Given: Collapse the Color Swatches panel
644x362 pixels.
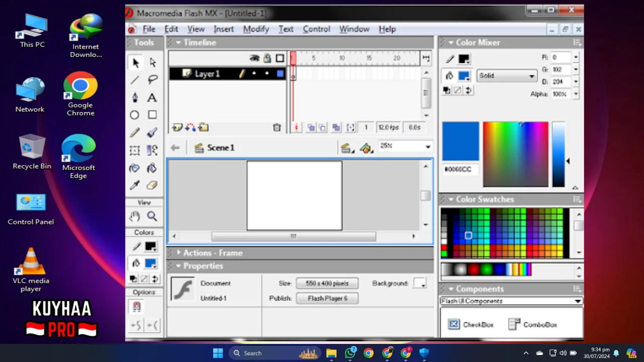Looking at the screenshot, I should pos(451,200).
